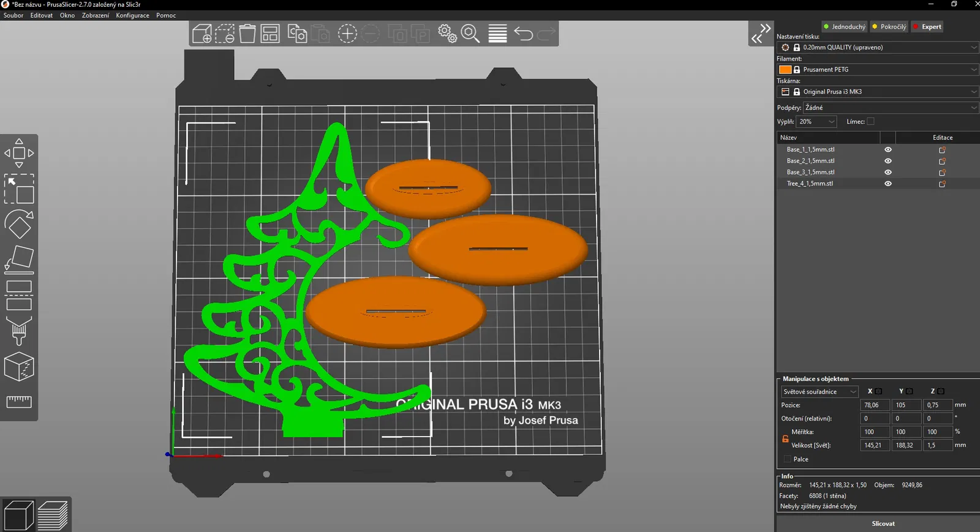
Task: Open the Pomoc menu
Action: point(166,15)
